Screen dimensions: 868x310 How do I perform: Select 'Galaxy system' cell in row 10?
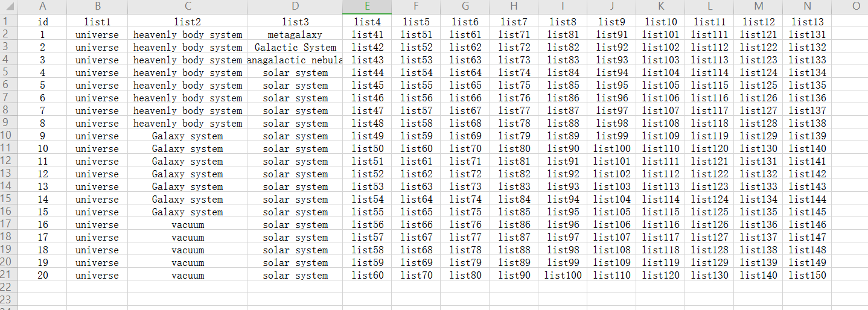(188, 136)
